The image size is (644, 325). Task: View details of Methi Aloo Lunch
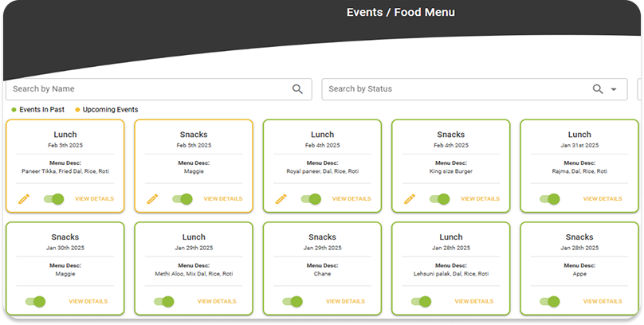click(x=217, y=301)
